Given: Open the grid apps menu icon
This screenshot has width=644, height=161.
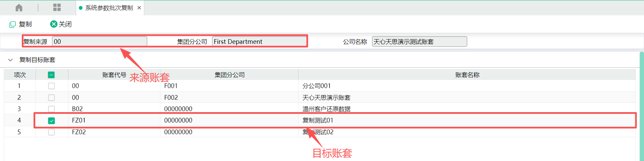Looking at the screenshot, I should point(57,8).
